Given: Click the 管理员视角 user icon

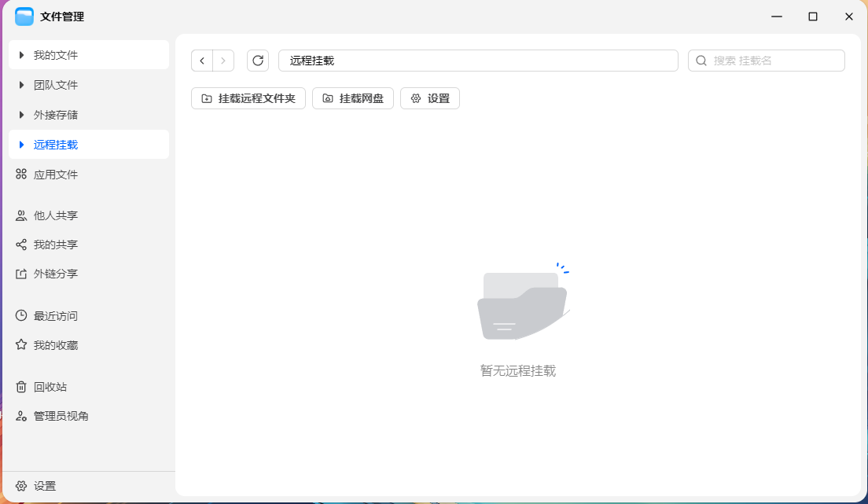Looking at the screenshot, I should pyautogui.click(x=21, y=416).
